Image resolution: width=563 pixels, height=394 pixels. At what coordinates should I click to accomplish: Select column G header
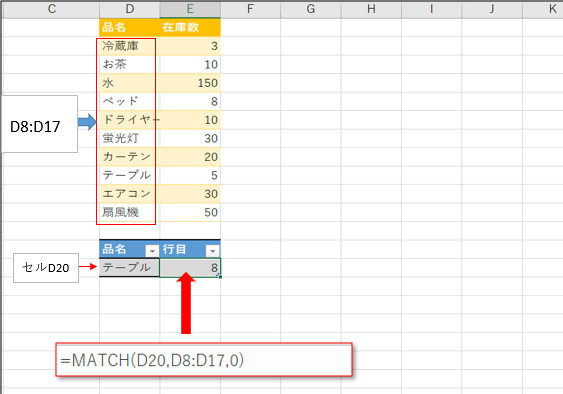tap(311, 9)
